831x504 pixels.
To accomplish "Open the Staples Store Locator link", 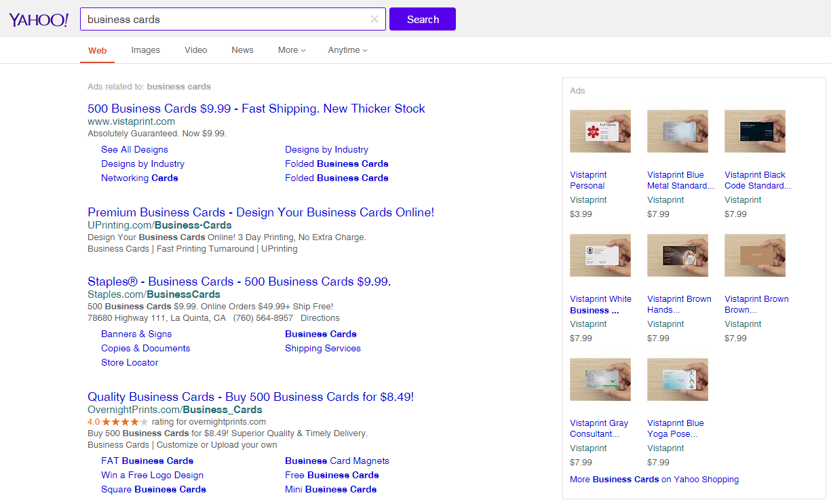I will click(130, 362).
